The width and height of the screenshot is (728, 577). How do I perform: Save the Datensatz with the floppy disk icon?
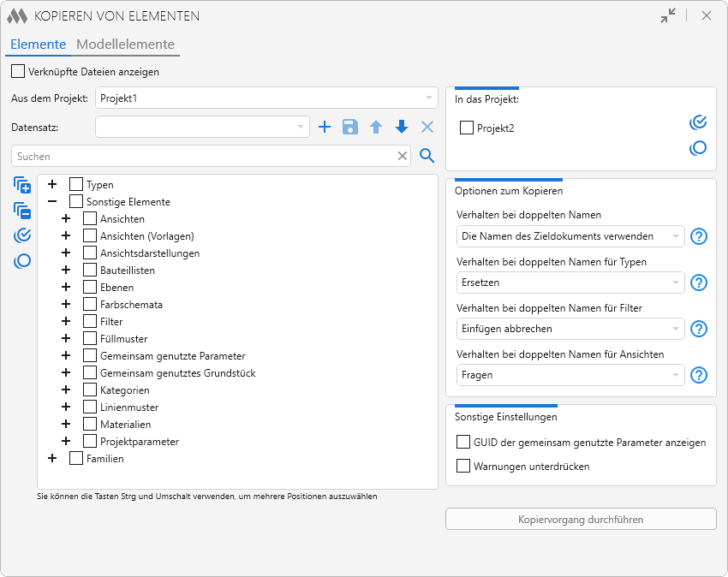click(x=349, y=128)
